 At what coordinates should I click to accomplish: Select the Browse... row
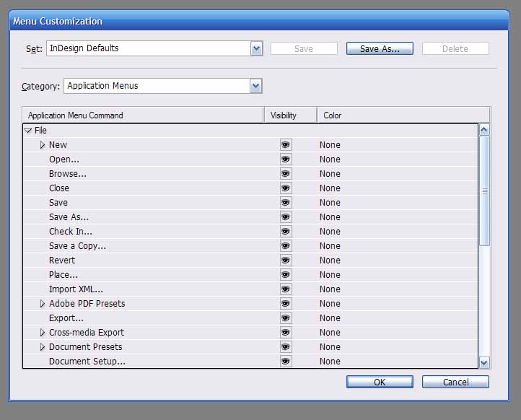point(250,174)
